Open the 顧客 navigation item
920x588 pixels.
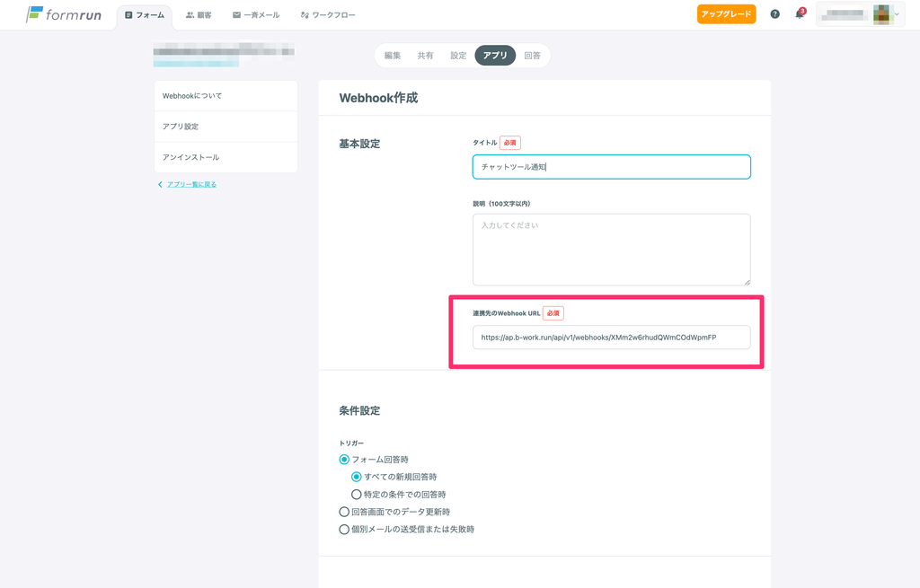point(199,15)
